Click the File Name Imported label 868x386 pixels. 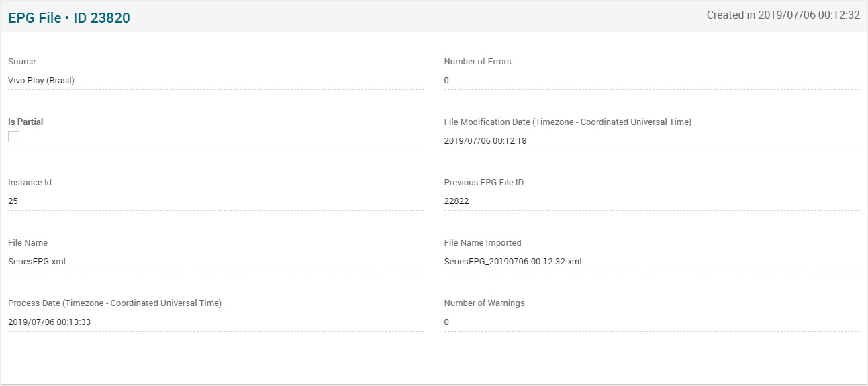pyautogui.click(x=482, y=243)
